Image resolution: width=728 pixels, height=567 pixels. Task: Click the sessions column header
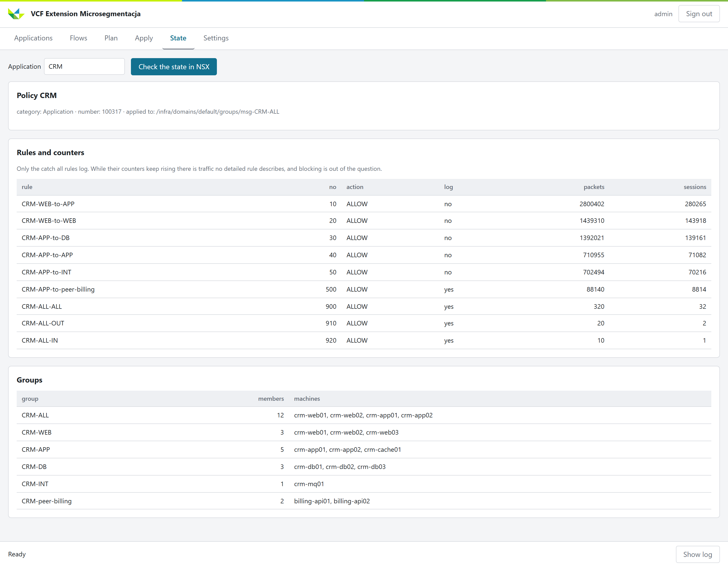[695, 187]
